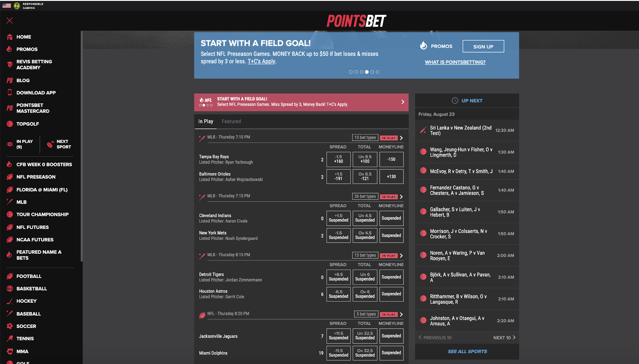Open Revis Betting Academy icon
Screen dimensions: 639x364
pos(10,65)
